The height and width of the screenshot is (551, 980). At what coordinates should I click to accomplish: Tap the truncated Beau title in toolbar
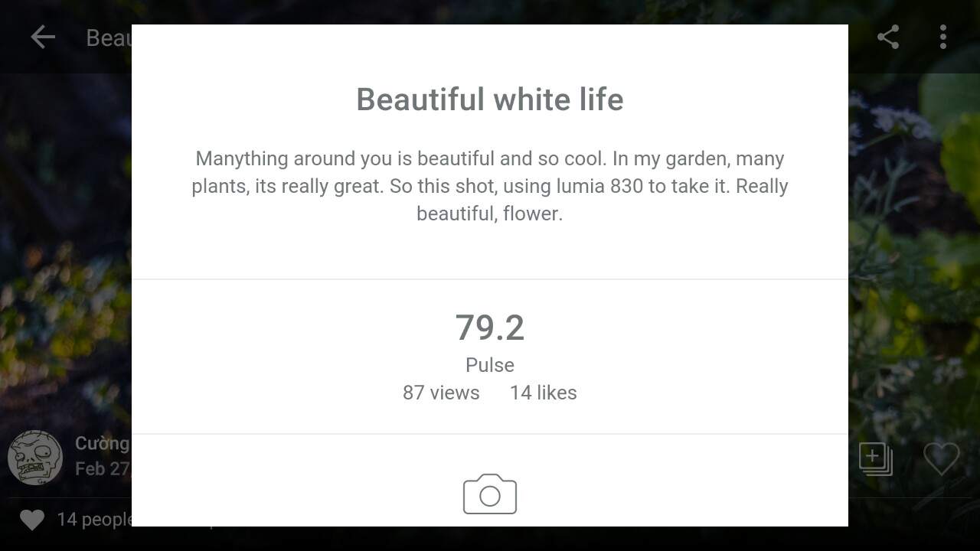109,37
